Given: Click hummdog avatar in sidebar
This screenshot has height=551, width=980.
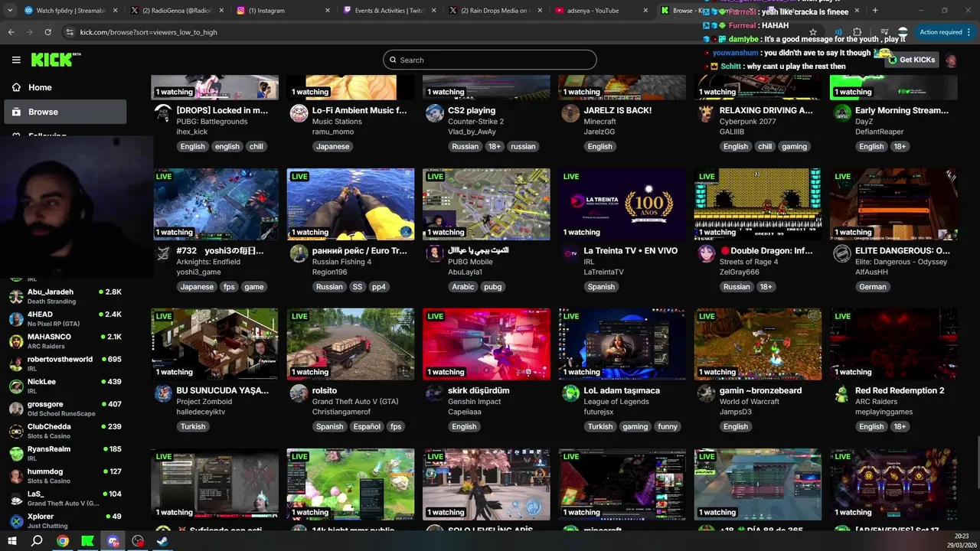Looking at the screenshot, I should pyautogui.click(x=16, y=476).
